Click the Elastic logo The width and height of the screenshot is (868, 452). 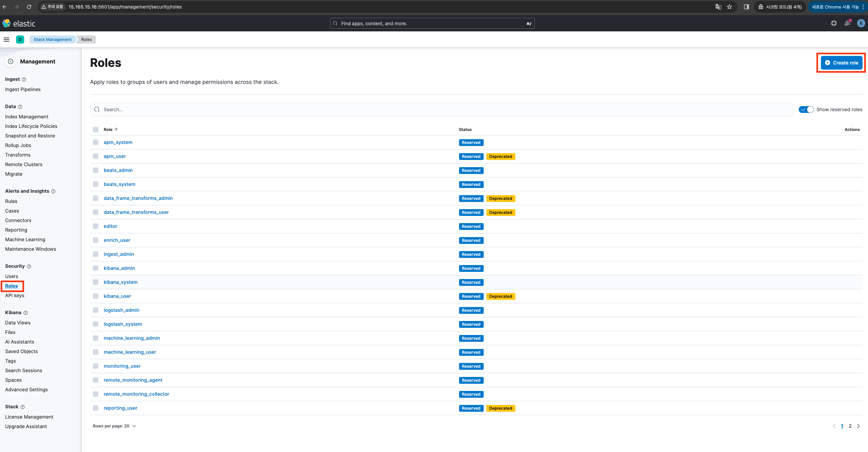point(19,24)
